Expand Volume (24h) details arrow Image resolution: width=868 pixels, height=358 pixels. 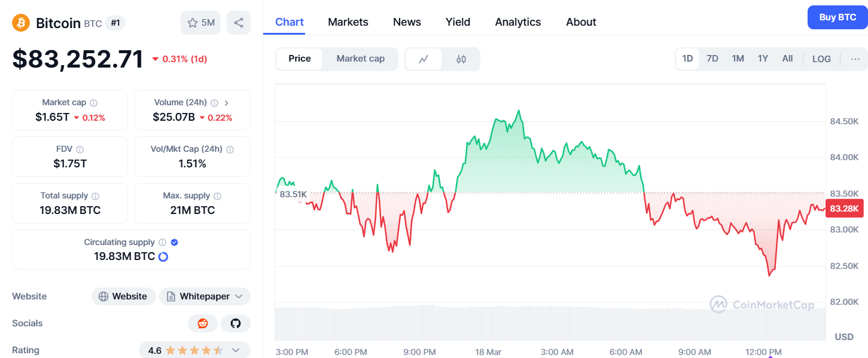[227, 103]
